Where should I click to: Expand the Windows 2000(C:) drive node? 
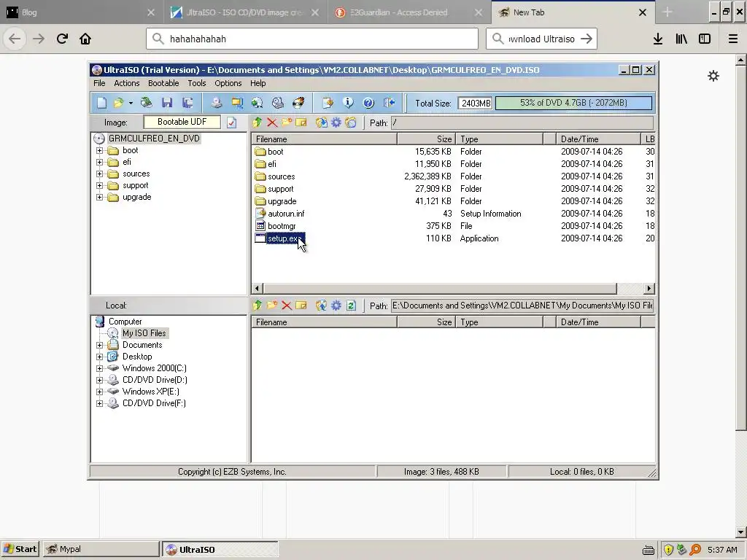tap(99, 368)
